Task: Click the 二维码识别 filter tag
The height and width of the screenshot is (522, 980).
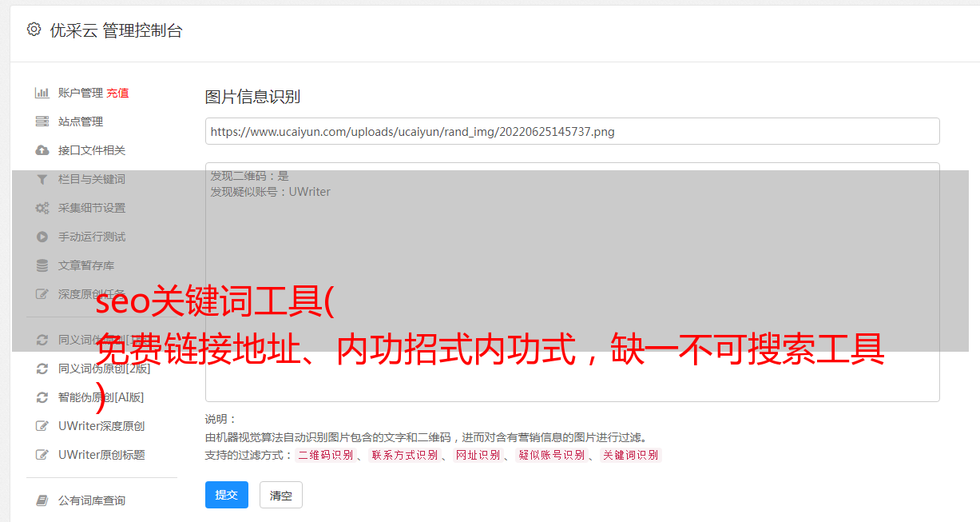Action: pyautogui.click(x=325, y=455)
